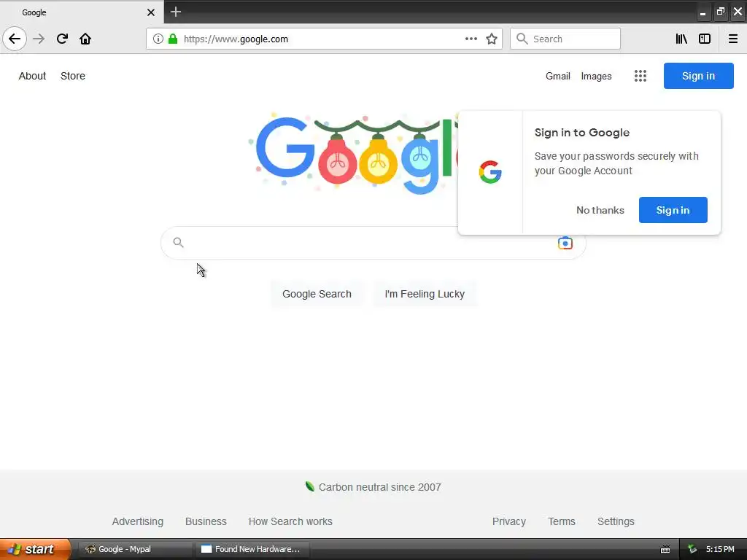Open the Terms footer link
The width and height of the screenshot is (747, 560).
[561, 521]
